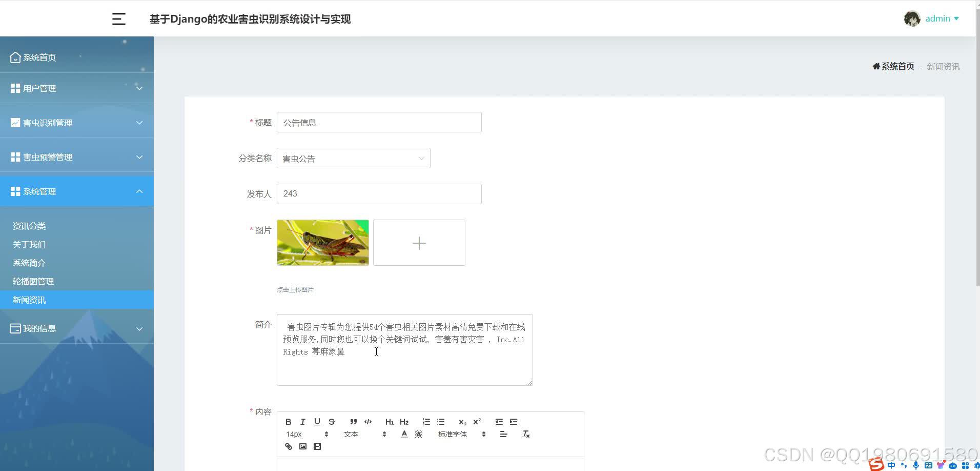Click 点击上传图片 to upload an image
Image resolution: width=980 pixels, height=471 pixels.
295,289
